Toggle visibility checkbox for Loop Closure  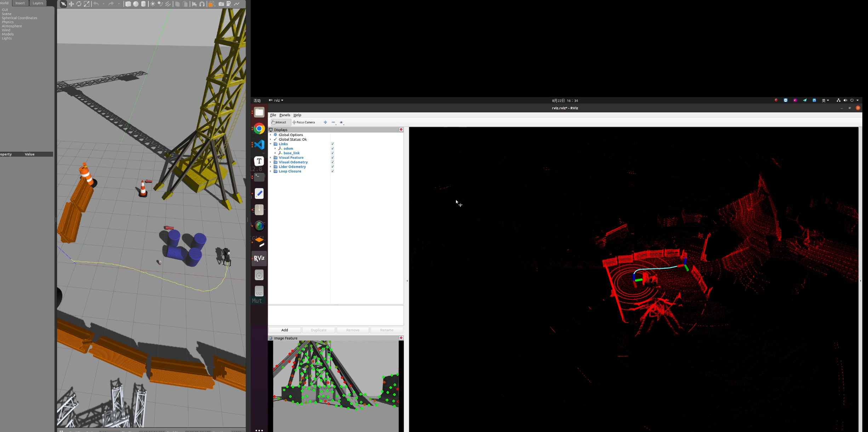333,171
